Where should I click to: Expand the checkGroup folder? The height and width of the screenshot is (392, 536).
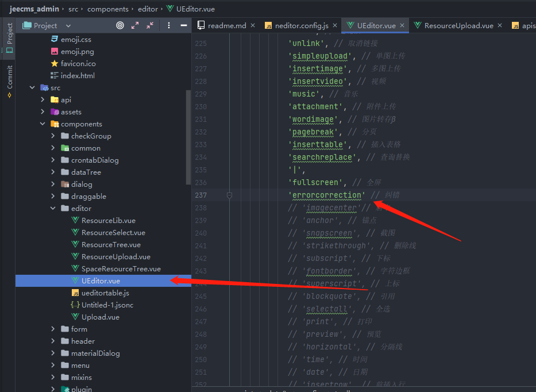[53, 136]
